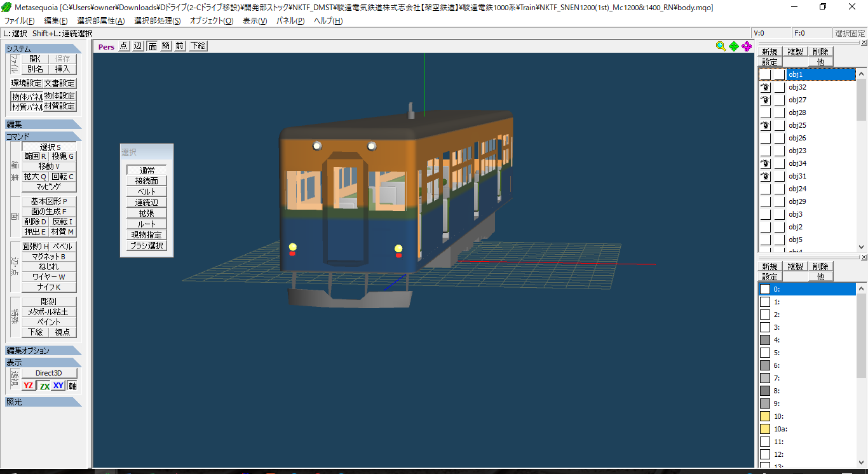
Task: Select material 4 gray swatch
Action: pyautogui.click(x=765, y=340)
